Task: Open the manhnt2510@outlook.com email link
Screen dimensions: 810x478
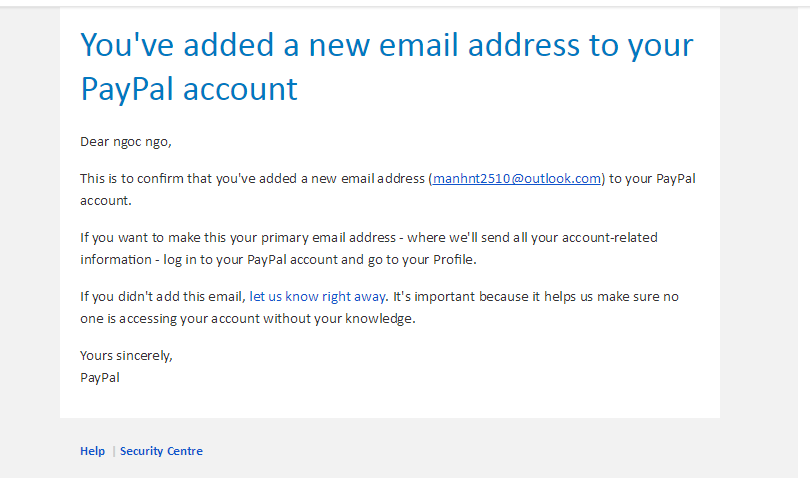Action: click(x=517, y=179)
